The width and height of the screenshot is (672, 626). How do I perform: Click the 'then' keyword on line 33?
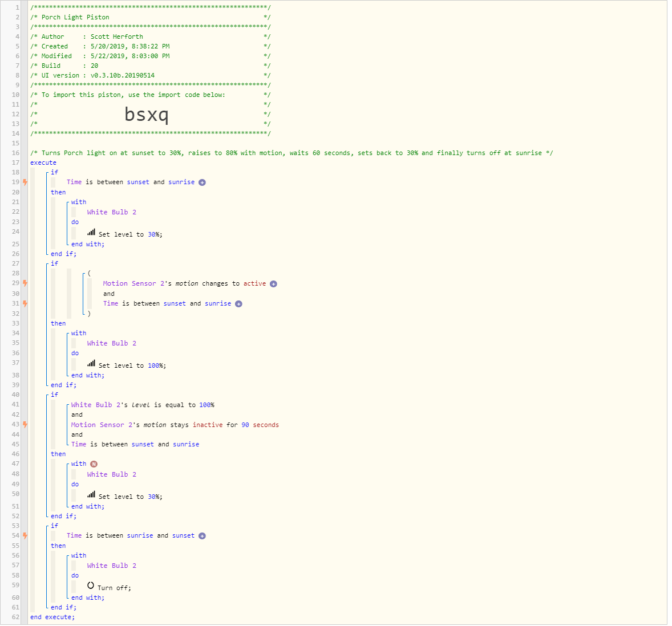[58, 324]
